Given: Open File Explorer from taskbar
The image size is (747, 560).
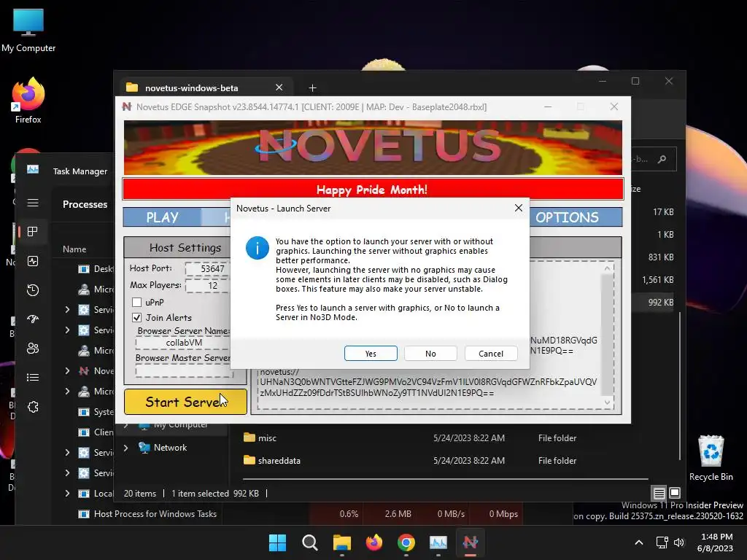Looking at the screenshot, I should [x=341, y=542].
